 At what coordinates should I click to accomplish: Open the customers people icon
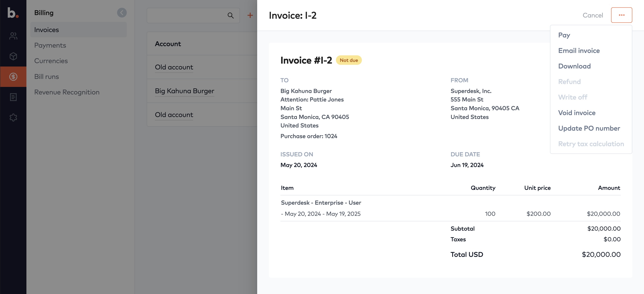[x=13, y=36]
